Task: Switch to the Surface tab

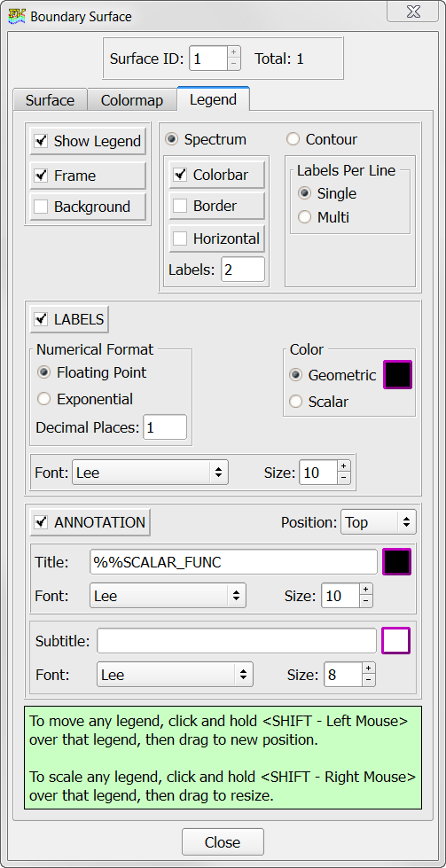Action: pos(50,100)
